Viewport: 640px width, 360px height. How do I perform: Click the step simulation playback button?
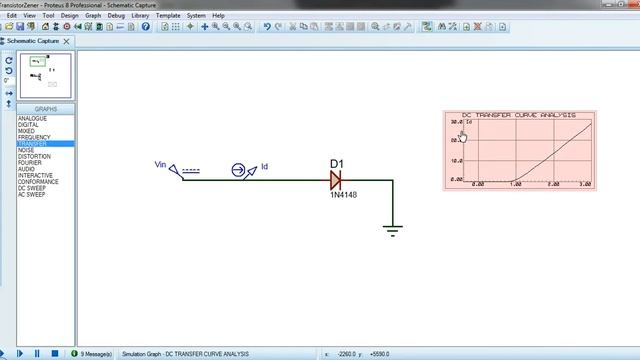pyautogui.click(x=19, y=353)
